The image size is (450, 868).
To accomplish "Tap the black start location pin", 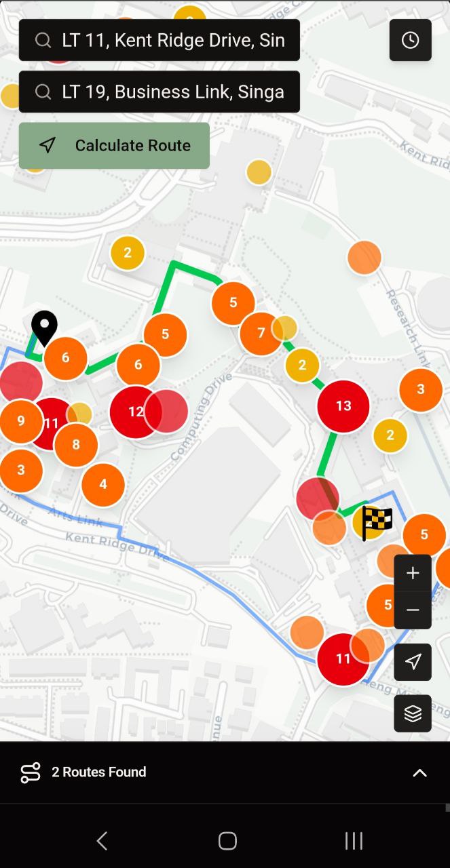I will (x=45, y=328).
